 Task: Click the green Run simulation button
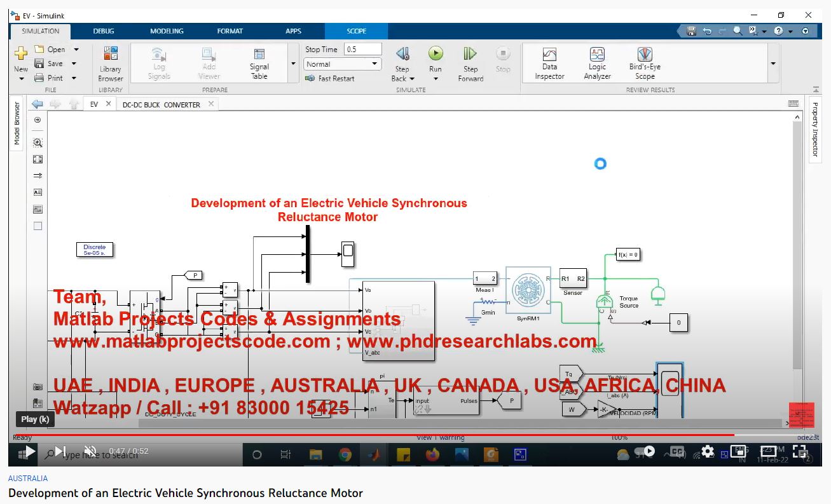pyautogui.click(x=436, y=54)
